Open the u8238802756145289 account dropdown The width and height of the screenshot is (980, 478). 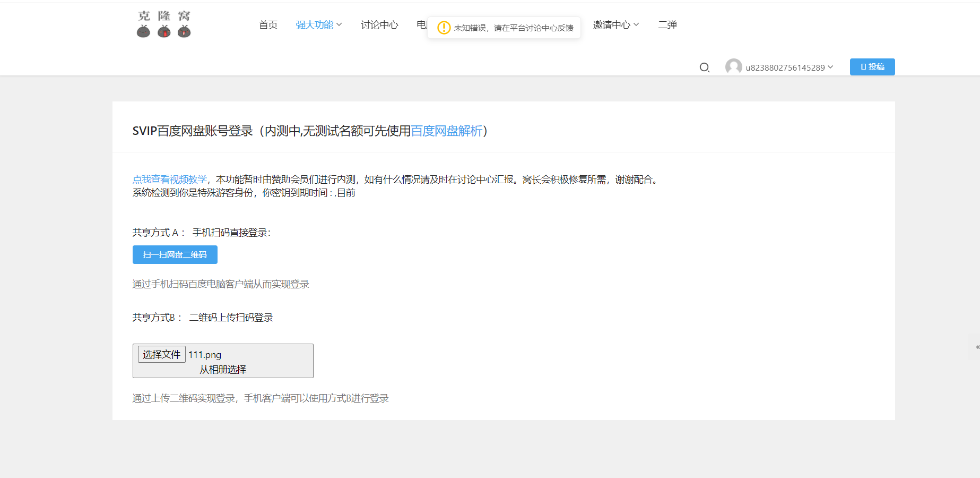click(x=789, y=67)
